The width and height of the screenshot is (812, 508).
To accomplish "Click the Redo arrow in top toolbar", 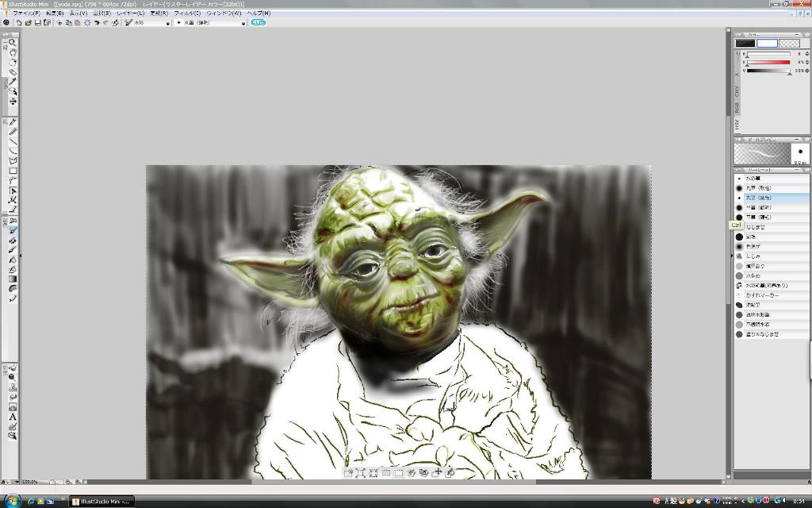I will click(x=105, y=23).
